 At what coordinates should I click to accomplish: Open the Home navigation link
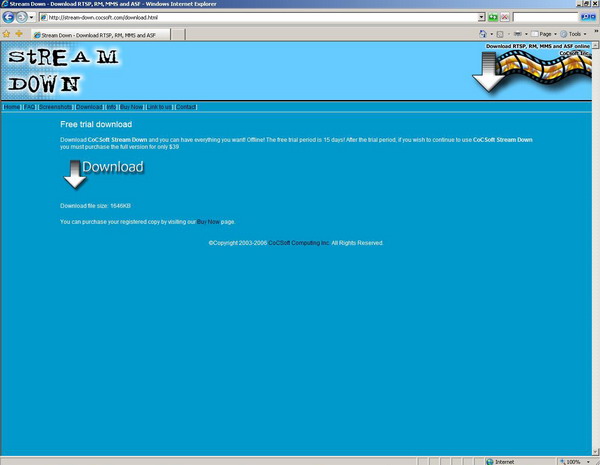[12, 107]
